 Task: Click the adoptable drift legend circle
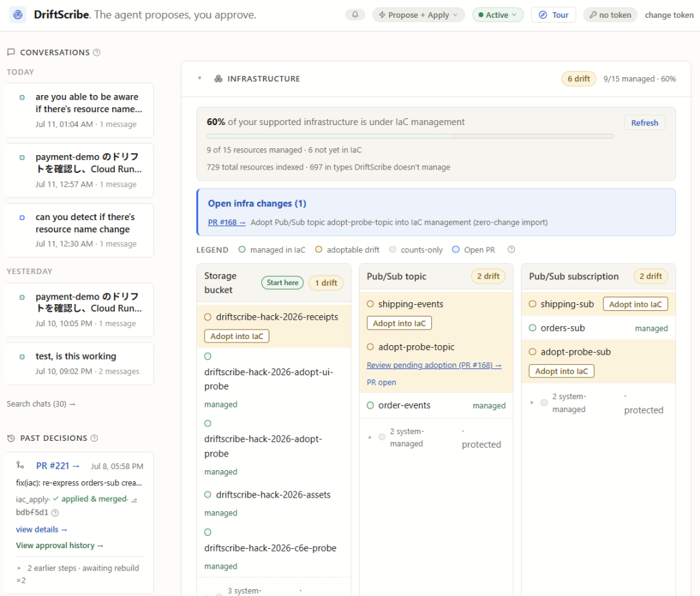click(x=319, y=249)
